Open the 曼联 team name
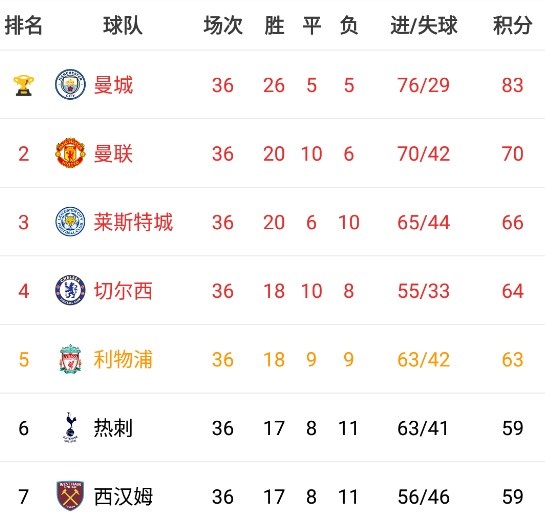Image resolution: width=545 pixels, height=517 pixels. (x=113, y=154)
